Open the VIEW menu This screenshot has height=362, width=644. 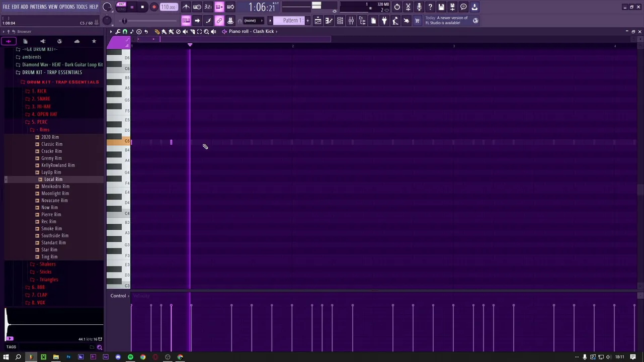(53, 7)
